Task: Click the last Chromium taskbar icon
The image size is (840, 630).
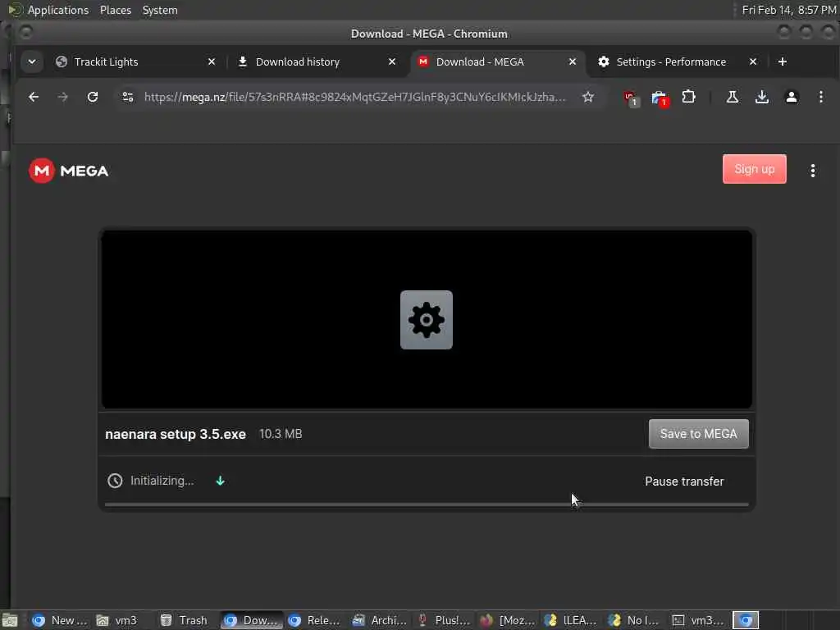Action: tap(746, 620)
